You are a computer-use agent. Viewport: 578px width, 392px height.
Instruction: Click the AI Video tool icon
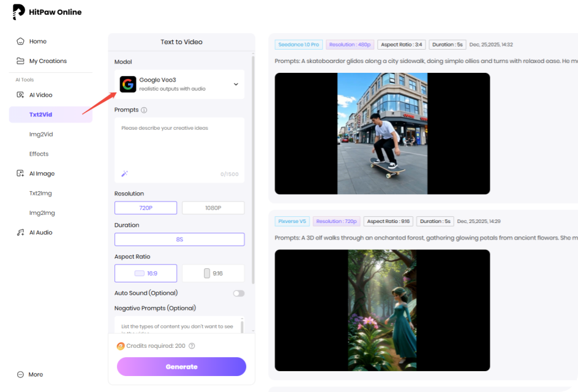click(19, 94)
